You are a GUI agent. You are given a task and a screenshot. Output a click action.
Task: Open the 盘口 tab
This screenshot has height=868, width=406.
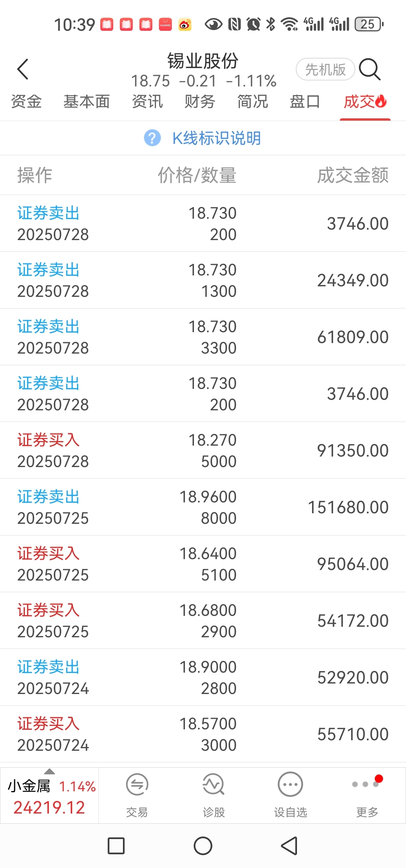(x=305, y=101)
